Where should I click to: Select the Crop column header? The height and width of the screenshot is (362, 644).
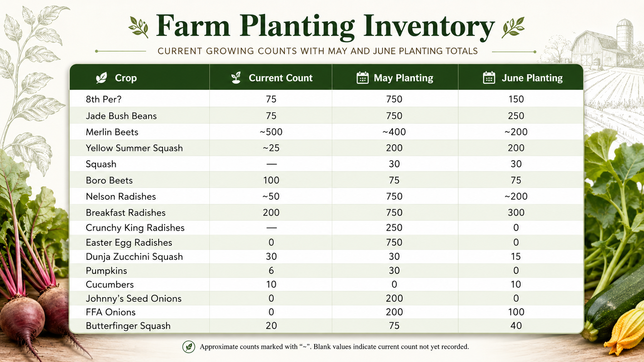click(x=126, y=78)
